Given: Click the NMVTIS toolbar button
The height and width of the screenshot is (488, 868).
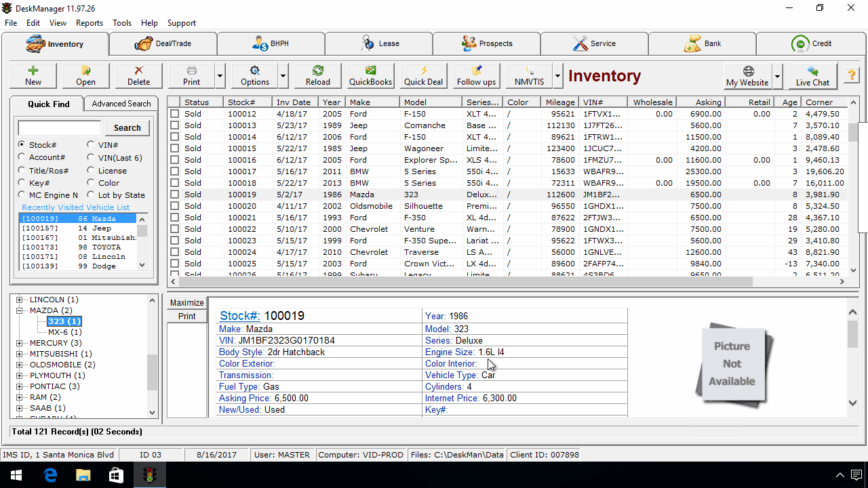Looking at the screenshot, I should coord(530,75).
